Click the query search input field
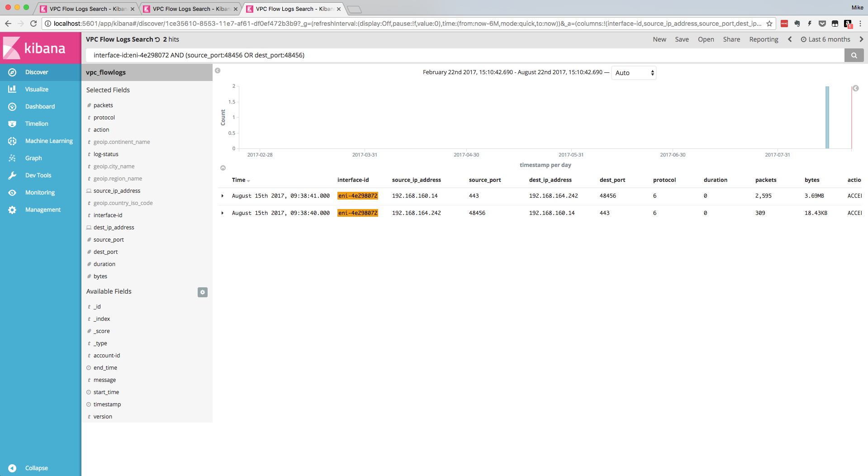Screen dimensions: 868x476 pyautogui.click(x=465, y=55)
